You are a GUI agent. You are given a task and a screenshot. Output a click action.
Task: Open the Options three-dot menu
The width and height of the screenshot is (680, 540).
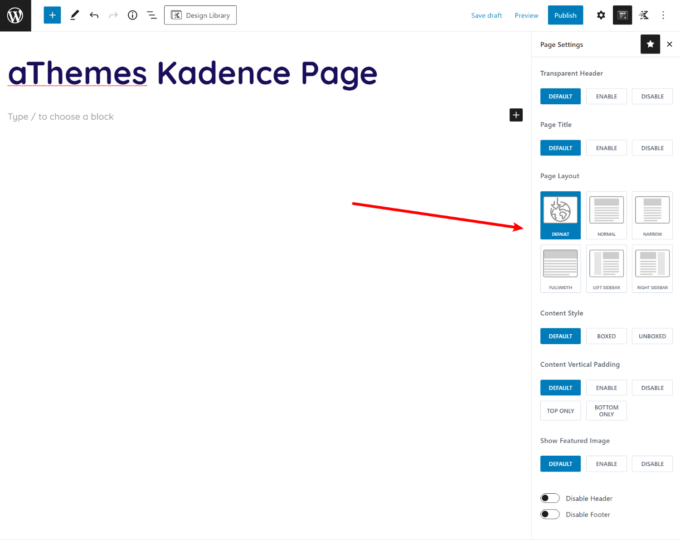(663, 16)
